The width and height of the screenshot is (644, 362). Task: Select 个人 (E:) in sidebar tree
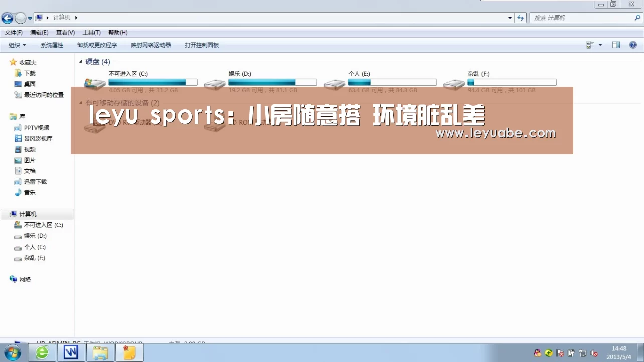point(35,247)
